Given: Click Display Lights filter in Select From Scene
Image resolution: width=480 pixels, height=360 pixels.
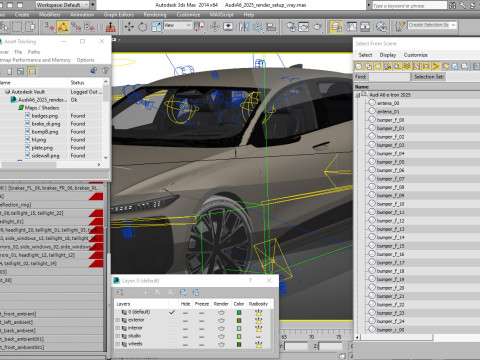Looking at the screenshot, I should tap(378, 66).
